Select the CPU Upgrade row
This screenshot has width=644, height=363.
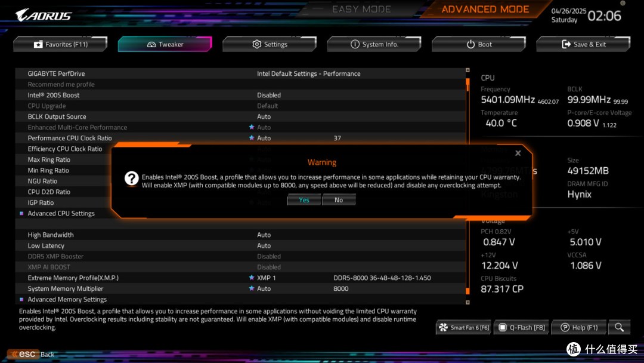[x=240, y=106]
